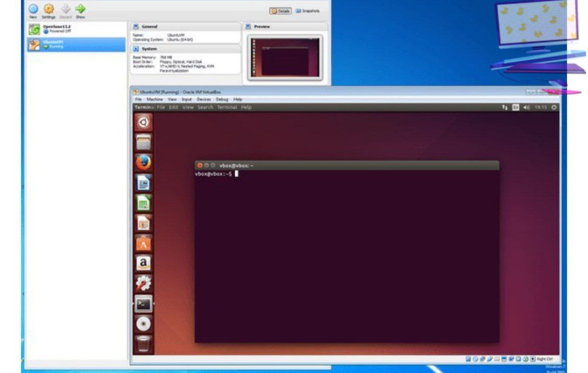This screenshot has width=588, height=373.
Task: Open the sound volume indicator in the Ubuntu panel
Action: coord(526,107)
